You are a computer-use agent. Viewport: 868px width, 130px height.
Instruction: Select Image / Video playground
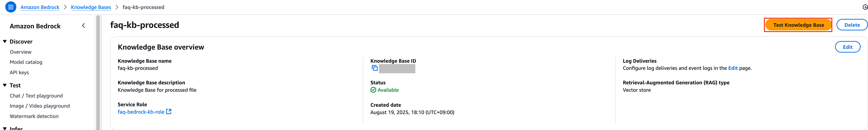40,106
